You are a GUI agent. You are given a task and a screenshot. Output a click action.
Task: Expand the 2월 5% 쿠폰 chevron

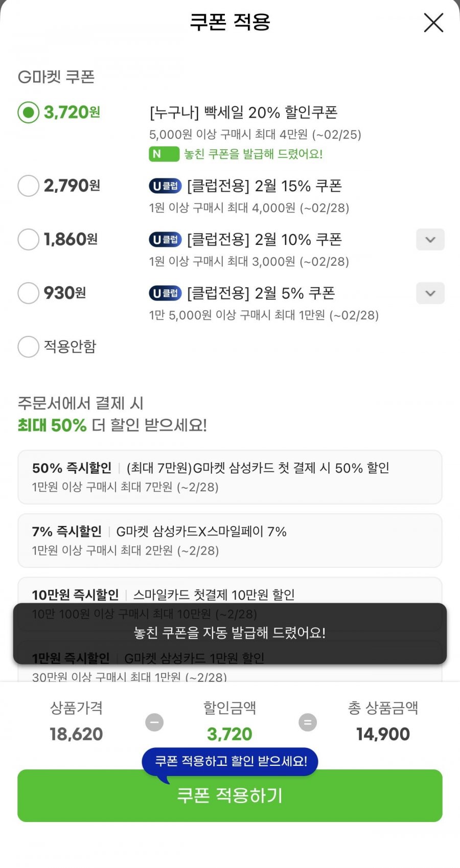430,293
